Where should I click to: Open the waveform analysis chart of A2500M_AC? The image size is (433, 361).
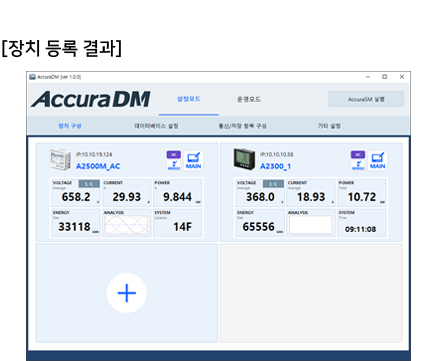coord(126,225)
